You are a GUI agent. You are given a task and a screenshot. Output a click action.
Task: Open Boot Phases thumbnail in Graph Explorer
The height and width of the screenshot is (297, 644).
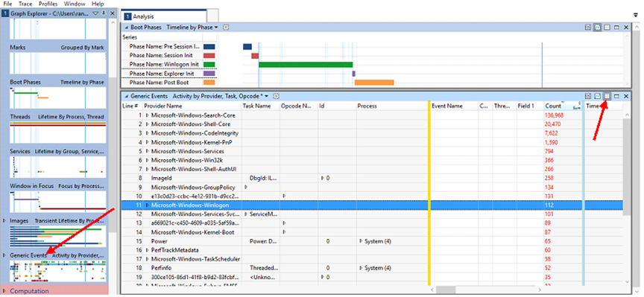click(x=57, y=98)
